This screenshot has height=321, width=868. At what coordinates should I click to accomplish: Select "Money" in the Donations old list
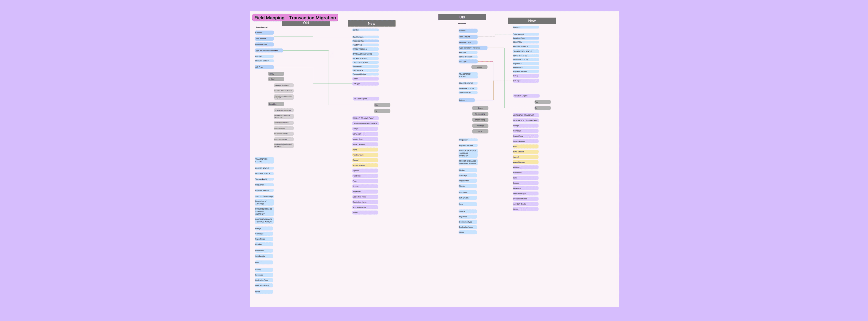(x=276, y=74)
